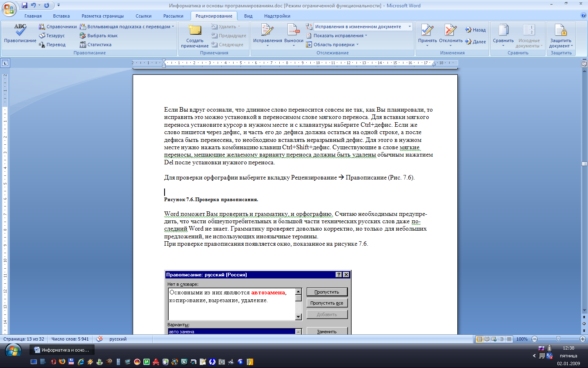This screenshot has width=588, height=368.
Task: Open Windows Start button
Action: coord(13,351)
